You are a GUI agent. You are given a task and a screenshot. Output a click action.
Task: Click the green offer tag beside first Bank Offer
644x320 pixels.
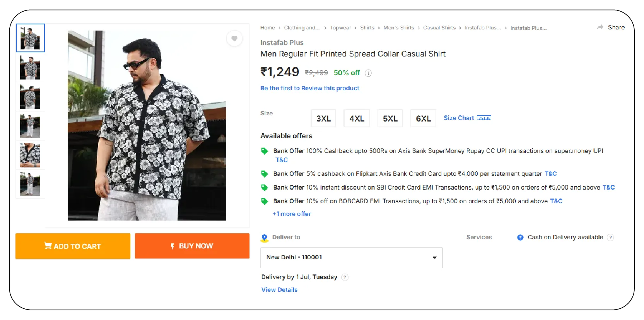pos(265,151)
